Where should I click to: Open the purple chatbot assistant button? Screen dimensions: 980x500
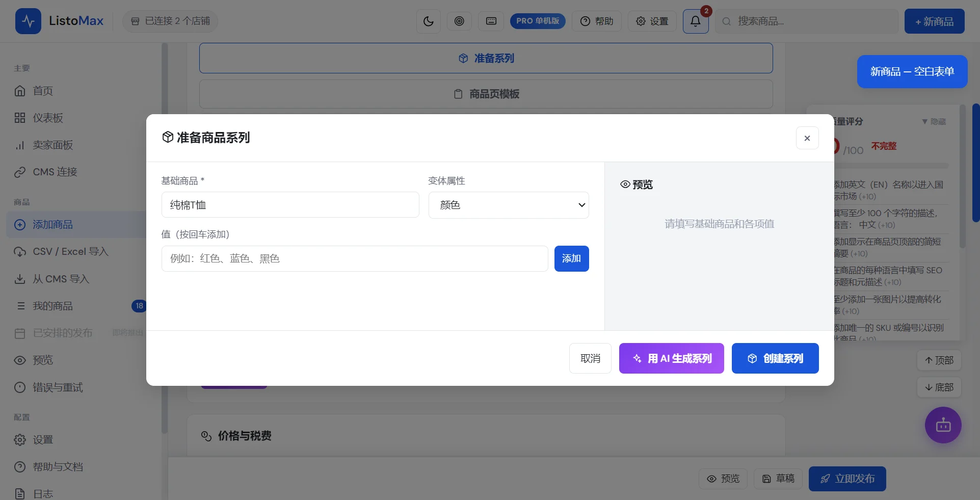pyautogui.click(x=943, y=425)
